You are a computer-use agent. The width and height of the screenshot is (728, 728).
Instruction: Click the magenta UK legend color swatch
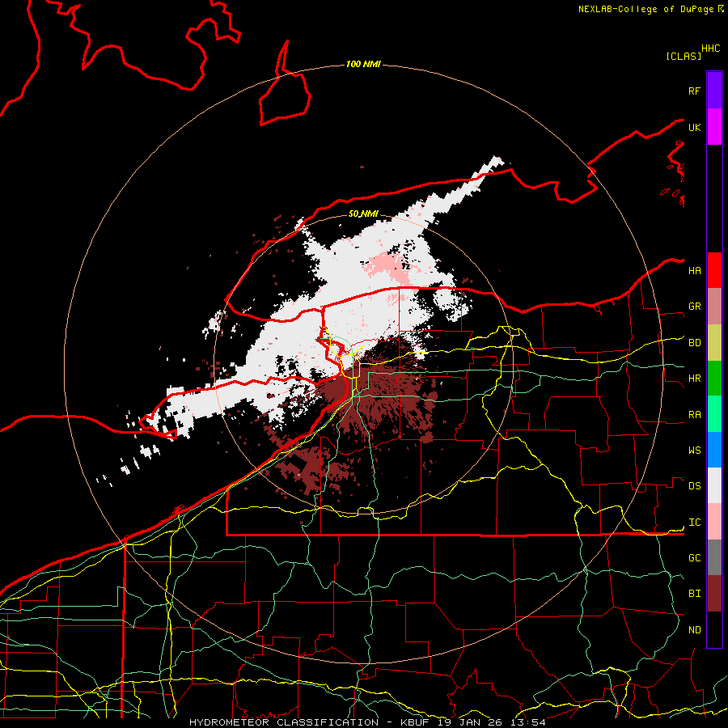click(x=714, y=127)
